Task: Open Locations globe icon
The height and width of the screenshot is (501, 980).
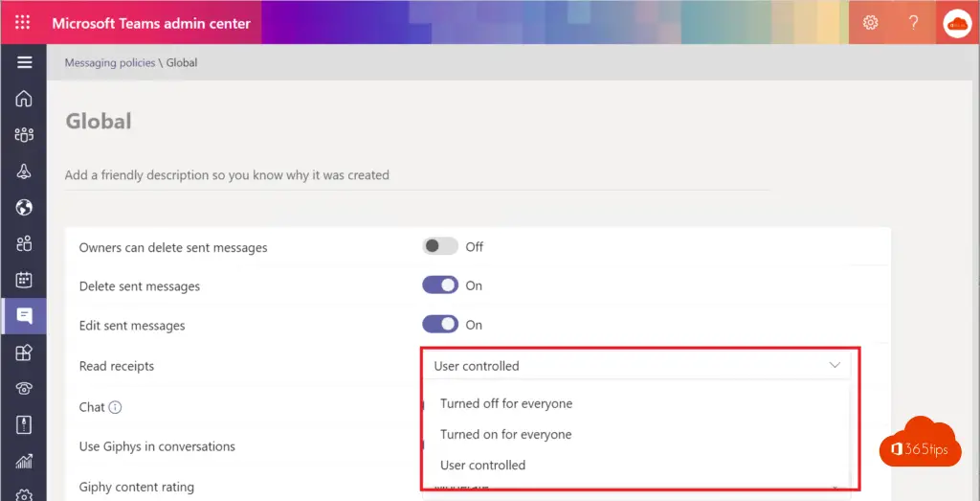Action: 24,207
